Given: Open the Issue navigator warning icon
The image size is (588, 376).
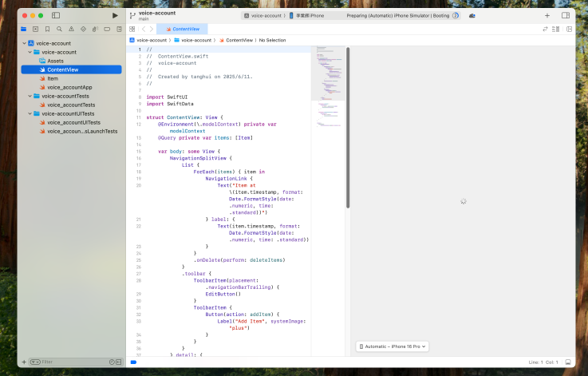Looking at the screenshot, I should click(71, 29).
